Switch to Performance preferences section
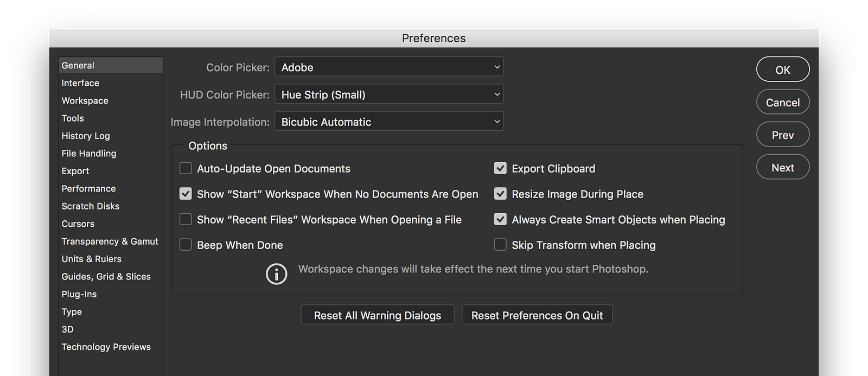868x376 pixels. click(88, 188)
